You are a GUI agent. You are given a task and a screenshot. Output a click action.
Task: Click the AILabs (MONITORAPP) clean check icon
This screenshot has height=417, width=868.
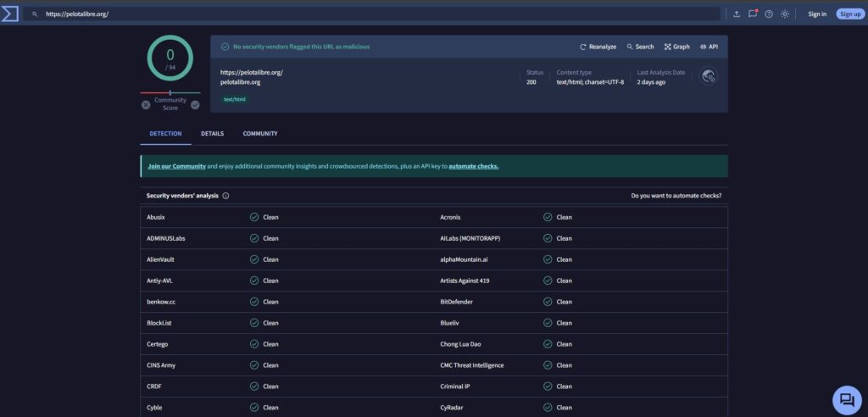(548, 238)
